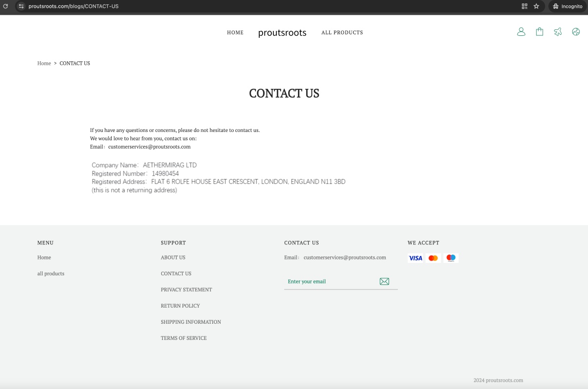Screen dimensions: 588x389
Task: Open the globe region selector icon
Action: [x=576, y=31]
